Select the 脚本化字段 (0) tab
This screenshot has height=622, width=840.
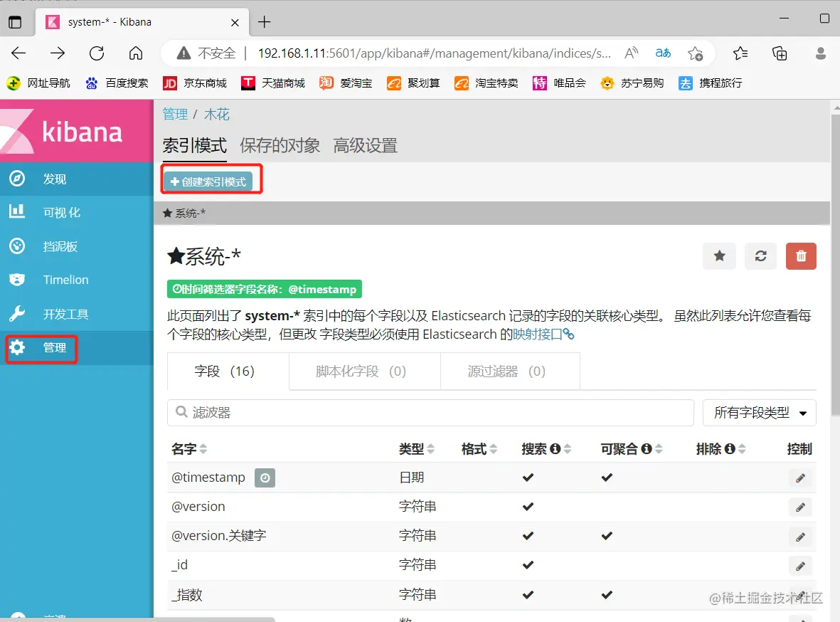364,371
